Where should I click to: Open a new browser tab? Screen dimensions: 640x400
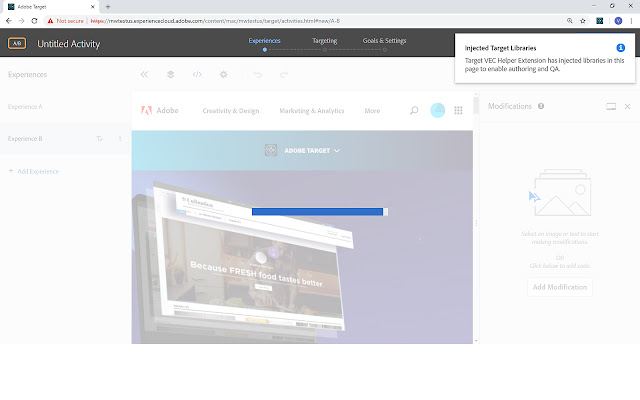coord(108,7)
